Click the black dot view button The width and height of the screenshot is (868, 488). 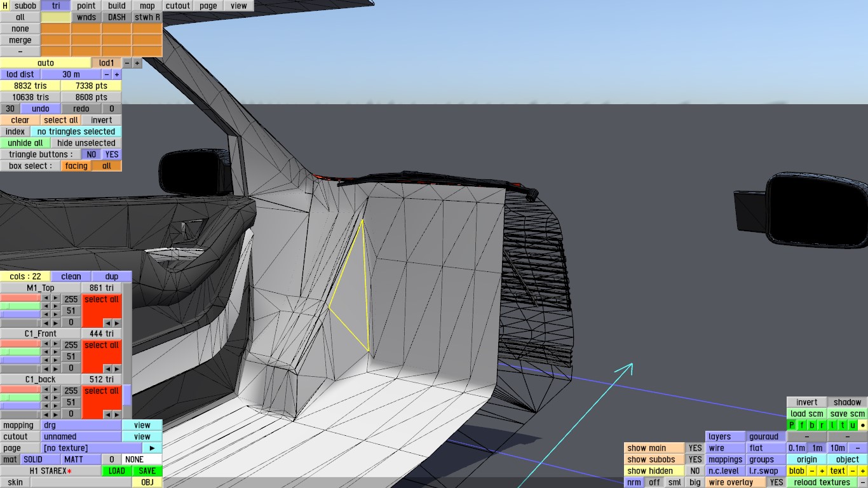point(863,425)
